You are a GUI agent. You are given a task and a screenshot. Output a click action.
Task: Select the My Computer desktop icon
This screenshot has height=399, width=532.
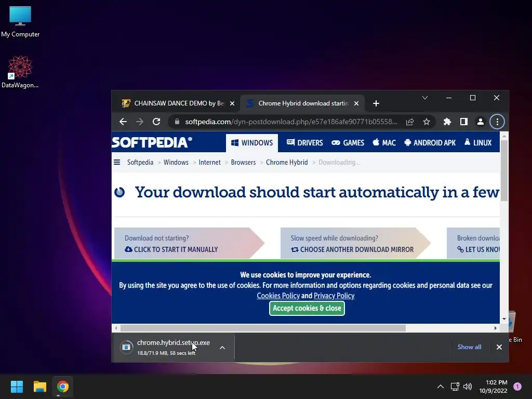point(20,22)
